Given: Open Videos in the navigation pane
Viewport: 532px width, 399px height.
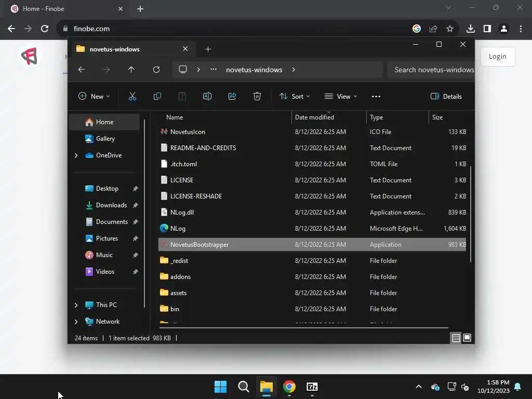Looking at the screenshot, I should tap(104, 272).
